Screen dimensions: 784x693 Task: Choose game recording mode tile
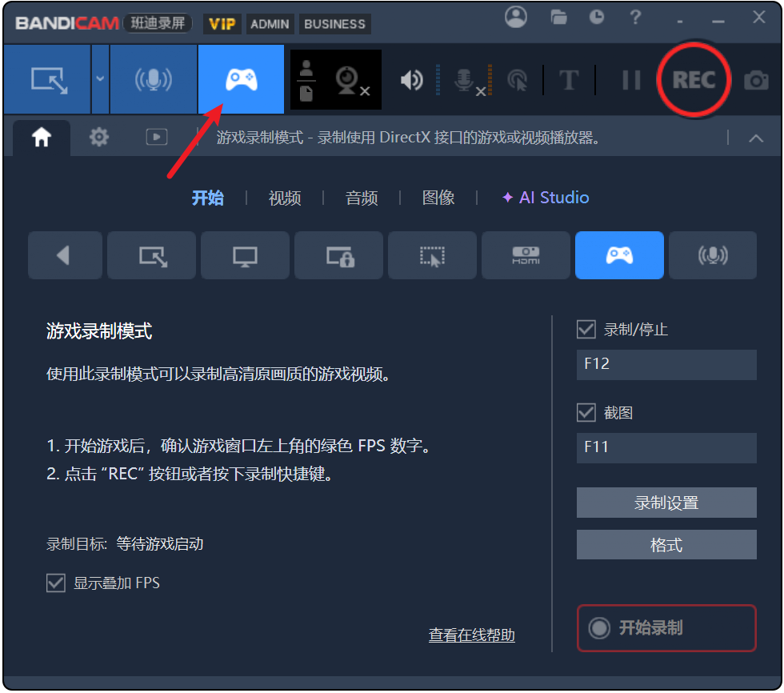point(619,255)
